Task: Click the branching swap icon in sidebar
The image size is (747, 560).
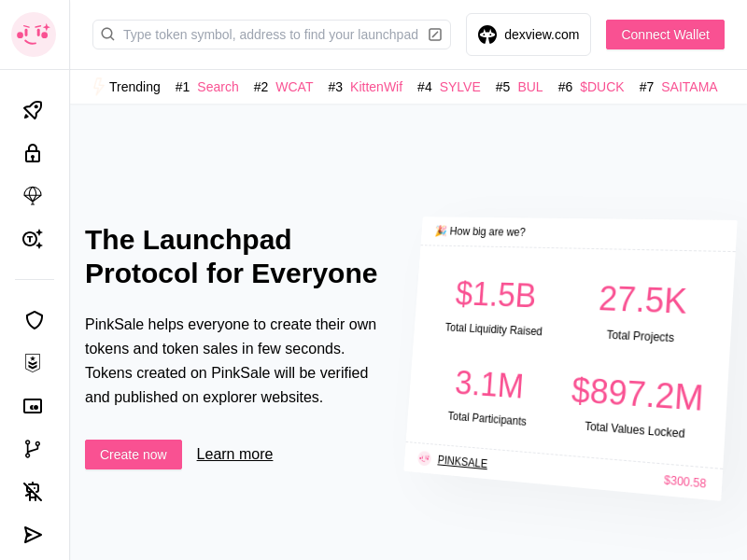Action: (34, 448)
